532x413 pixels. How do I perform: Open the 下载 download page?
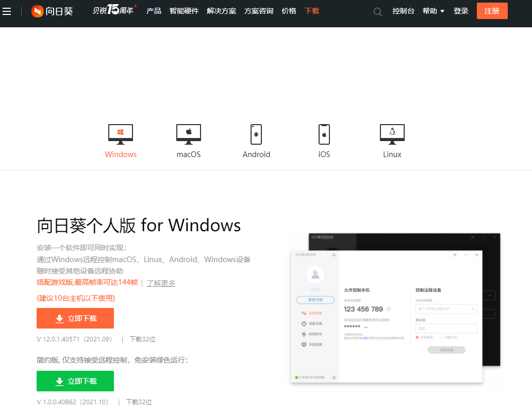point(312,11)
